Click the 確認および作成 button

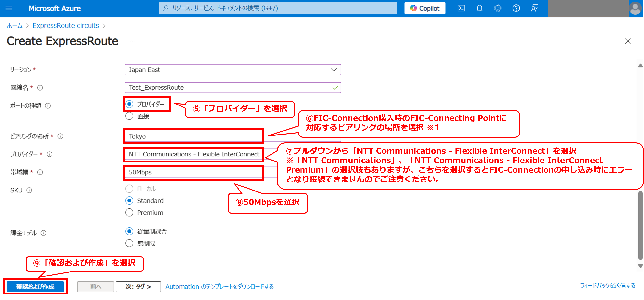[35, 286]
